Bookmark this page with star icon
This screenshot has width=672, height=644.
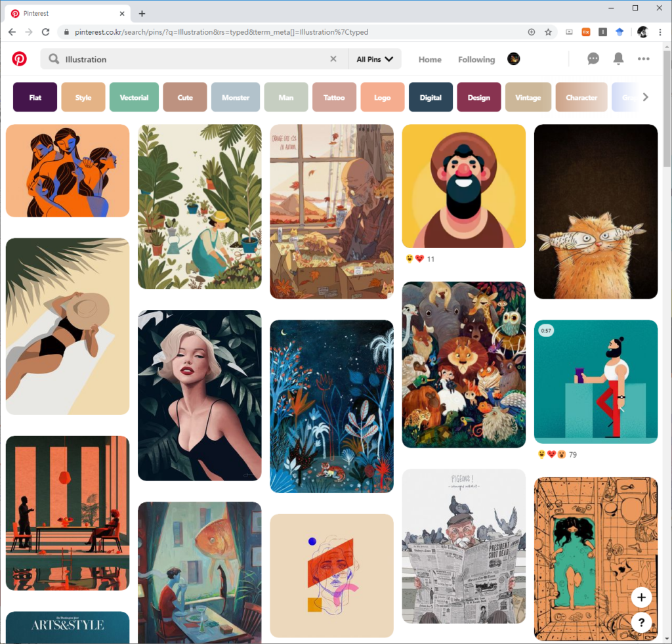(x=549, y=32)
